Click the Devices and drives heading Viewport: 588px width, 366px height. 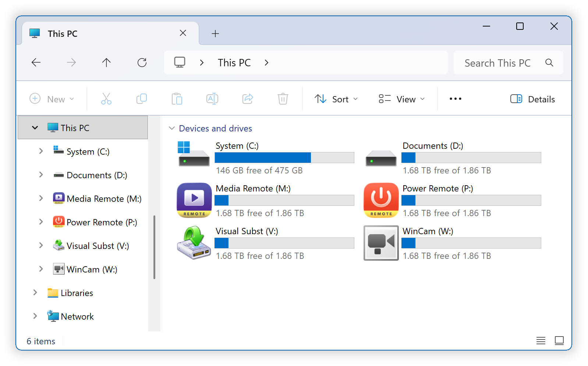216,129
